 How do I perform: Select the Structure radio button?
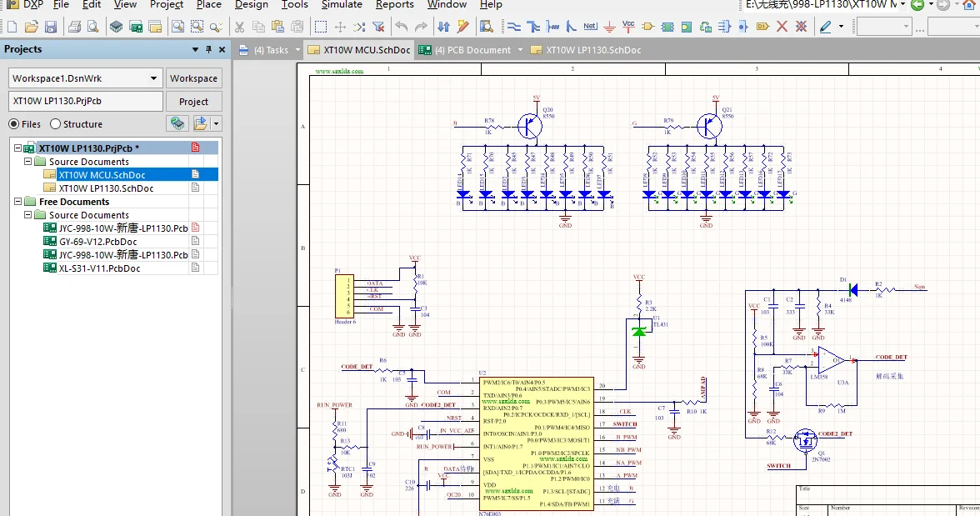click(56, 124)
